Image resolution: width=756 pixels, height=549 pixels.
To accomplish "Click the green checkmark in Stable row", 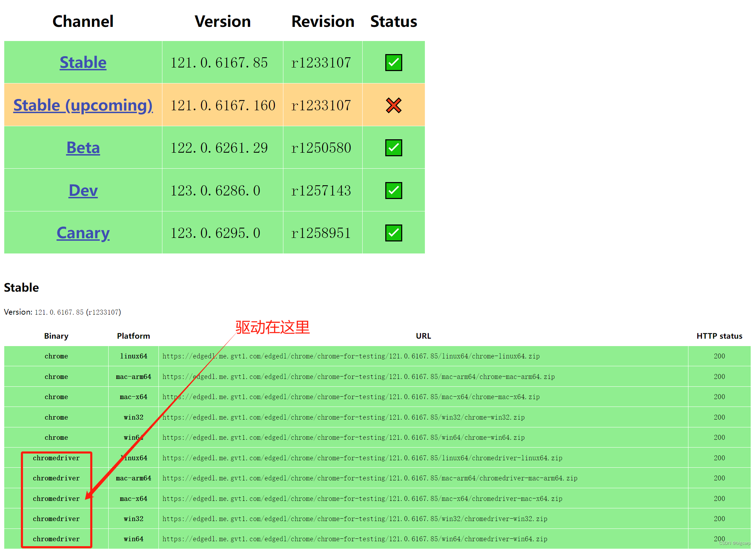I will pos(393,63).
